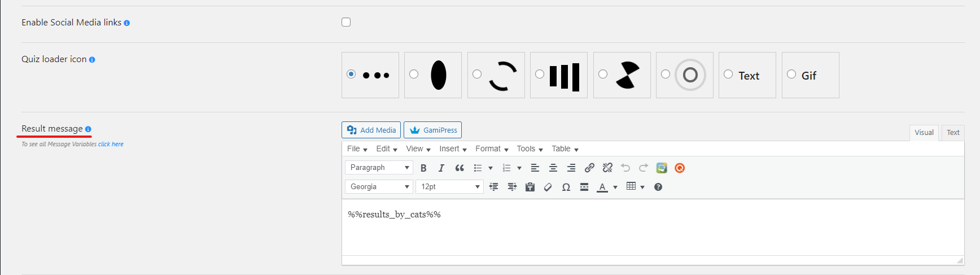Open keyboard shortcuts help icon
The height and width of the screenshot is (275, 980).
658,187
